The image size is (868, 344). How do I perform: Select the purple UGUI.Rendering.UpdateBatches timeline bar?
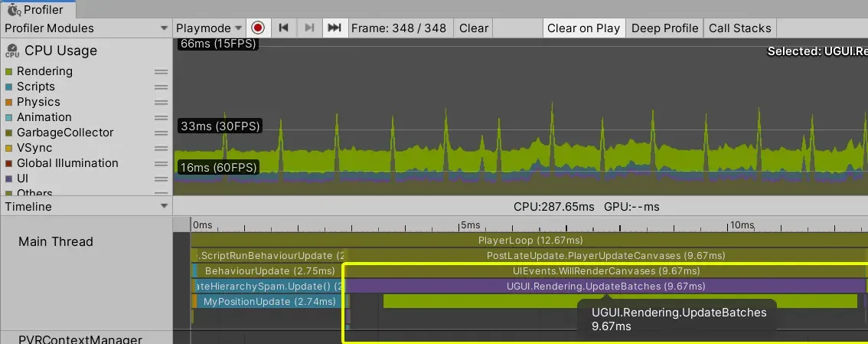[x=605, y=286]
